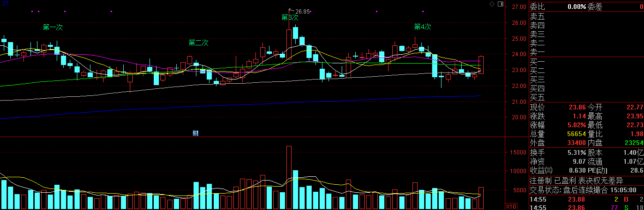This screenshot has width=644, height=210.
Task: Click the PE(动) value 28.6
Action: [637, 171]
